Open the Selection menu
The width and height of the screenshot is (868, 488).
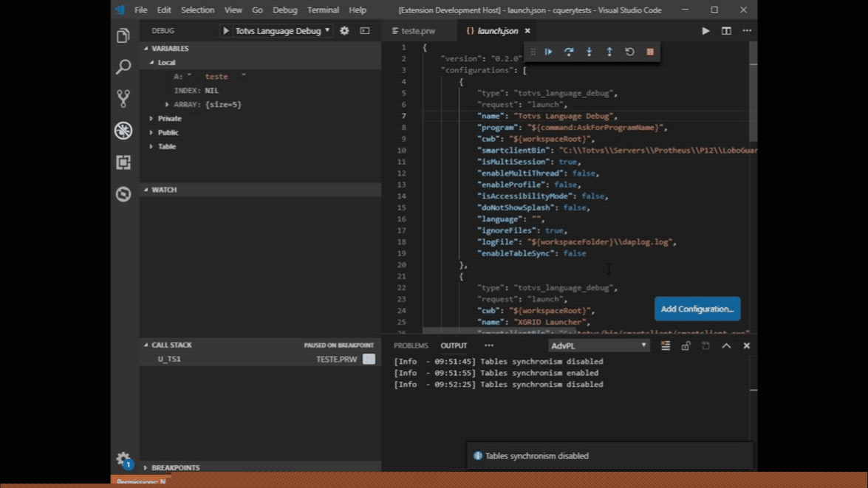(x=198, y=10)
